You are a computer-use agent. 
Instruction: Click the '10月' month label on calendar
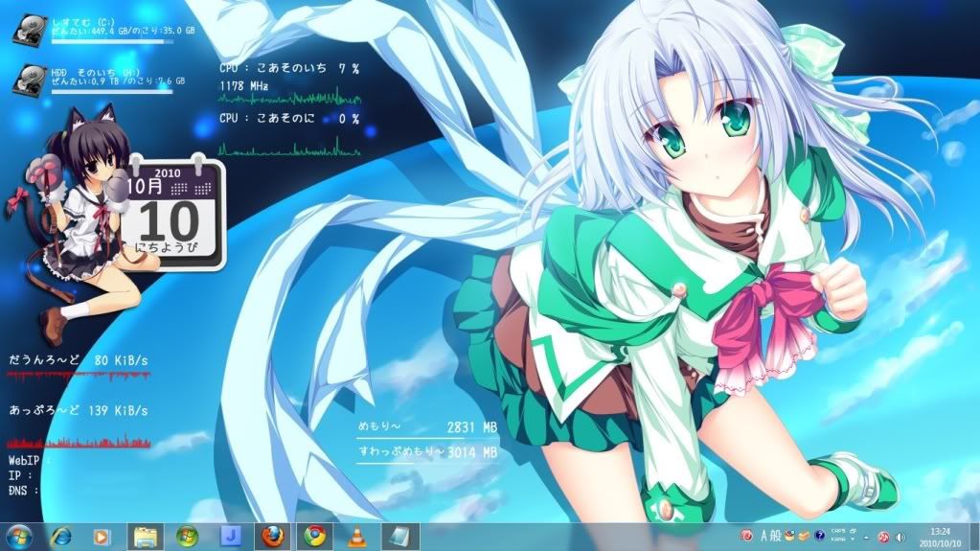(145, 186)
